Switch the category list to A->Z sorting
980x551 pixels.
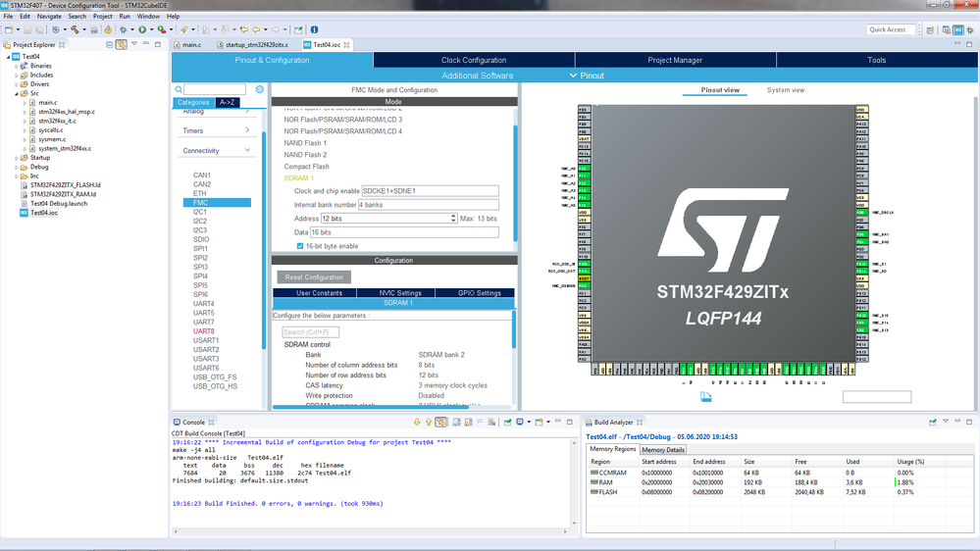click(227, 102)
